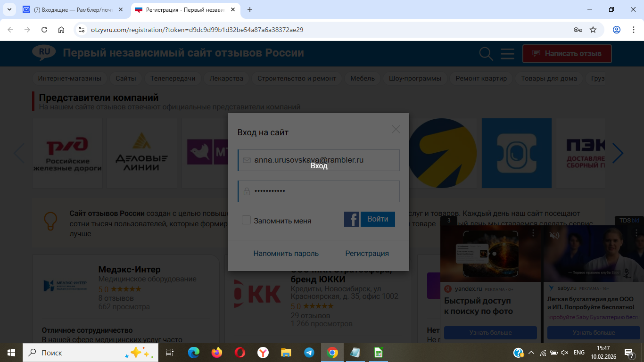Open a new browser tab
The width and height of the screenshot is (644, 362).
tap(250, 9)
